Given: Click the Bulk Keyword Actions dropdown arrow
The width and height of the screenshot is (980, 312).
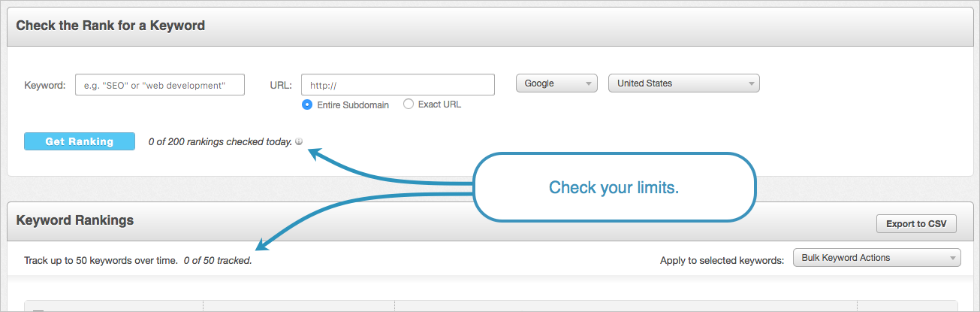Looking at the screenshot, I should (x=952, y=258).
